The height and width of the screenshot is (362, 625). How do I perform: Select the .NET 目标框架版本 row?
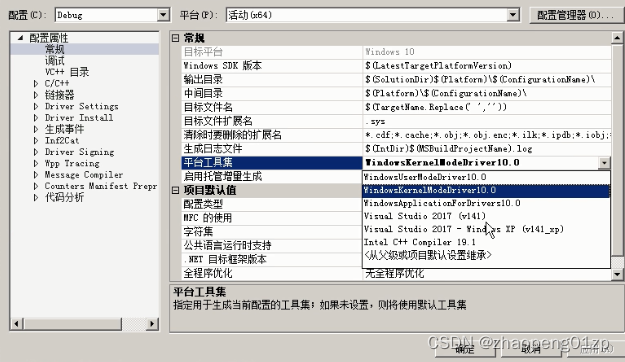tap(272, 259)
